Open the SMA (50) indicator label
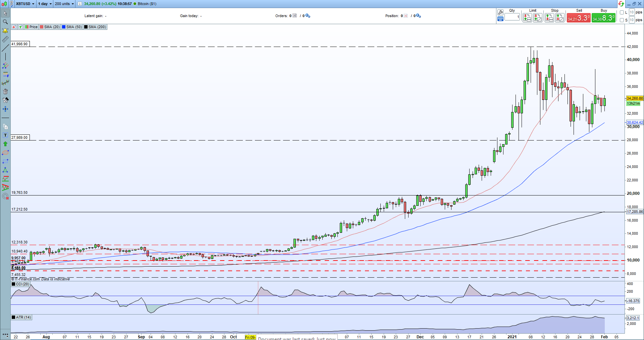 click(x=72, y=27)
